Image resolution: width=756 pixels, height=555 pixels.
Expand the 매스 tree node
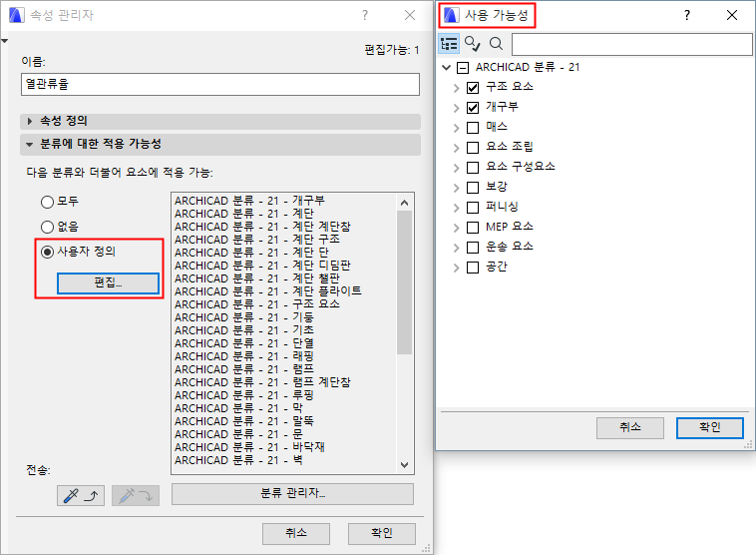(x=456, y=128)
